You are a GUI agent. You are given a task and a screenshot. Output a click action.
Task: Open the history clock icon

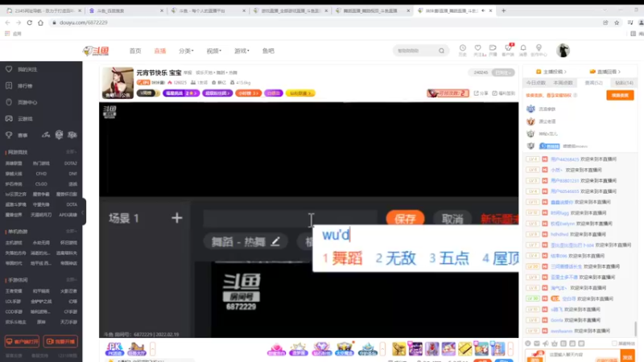(462, 50)
